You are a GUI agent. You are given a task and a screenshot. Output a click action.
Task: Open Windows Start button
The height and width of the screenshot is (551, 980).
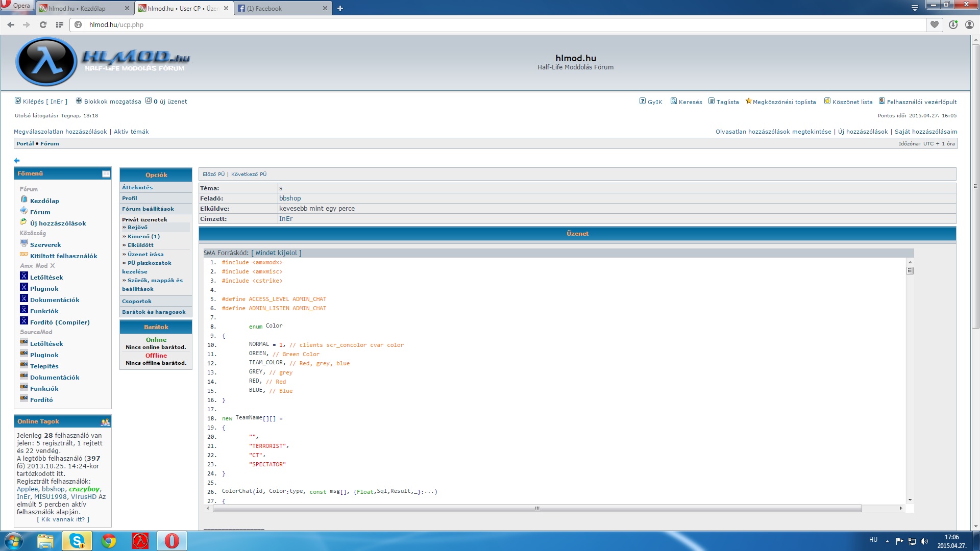[14, 541]
